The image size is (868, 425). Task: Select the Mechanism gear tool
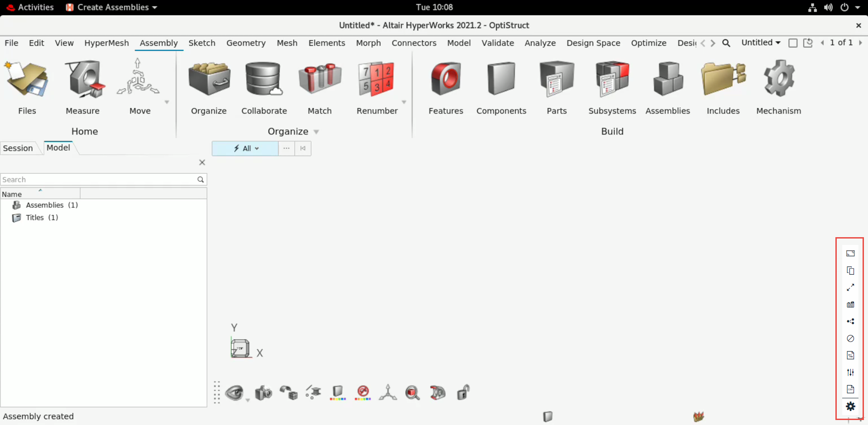(779, 78)
